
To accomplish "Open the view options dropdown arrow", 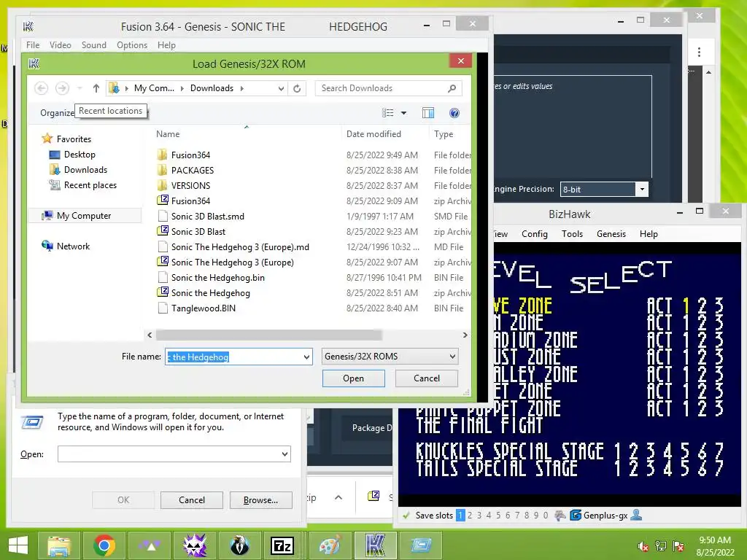I will click(403, 113).
